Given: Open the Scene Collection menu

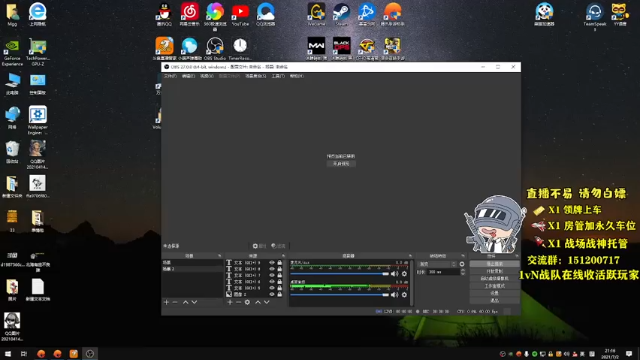Looking at the screenshot, I should click(x=256, y=76).
